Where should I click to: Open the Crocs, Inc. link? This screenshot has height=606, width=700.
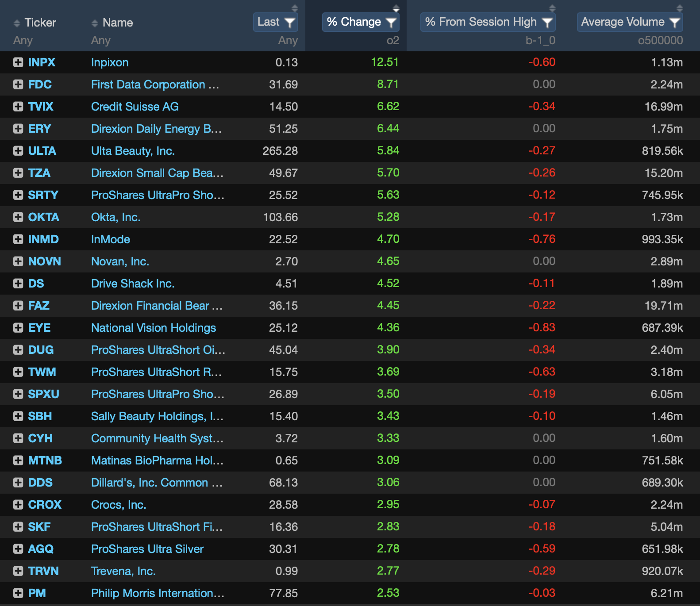(119, 505)
